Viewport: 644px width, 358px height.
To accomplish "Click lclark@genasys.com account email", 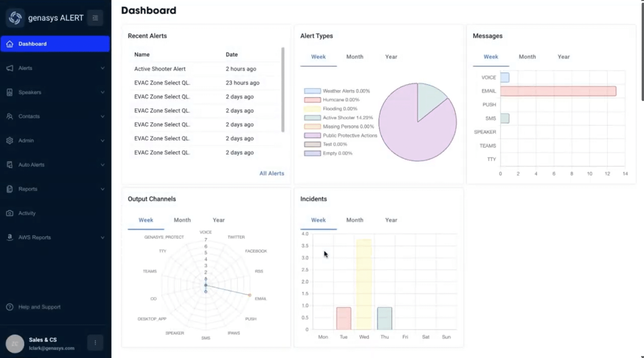I will click(x=51, y=348).
